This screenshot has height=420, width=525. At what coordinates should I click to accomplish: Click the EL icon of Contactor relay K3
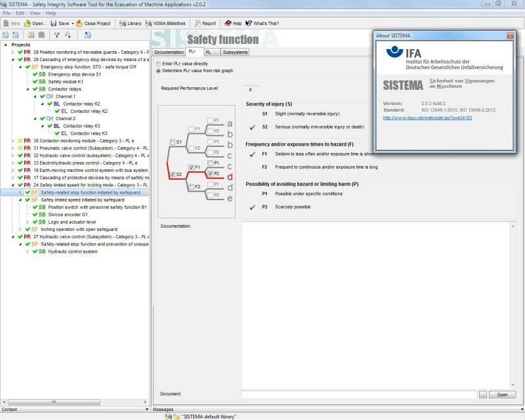click(64, 133)
